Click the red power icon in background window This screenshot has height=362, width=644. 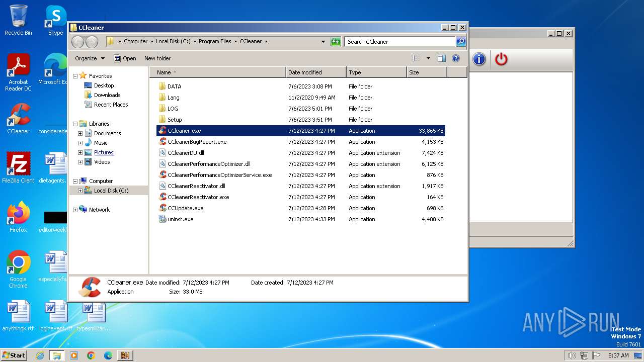pos(501,59)
